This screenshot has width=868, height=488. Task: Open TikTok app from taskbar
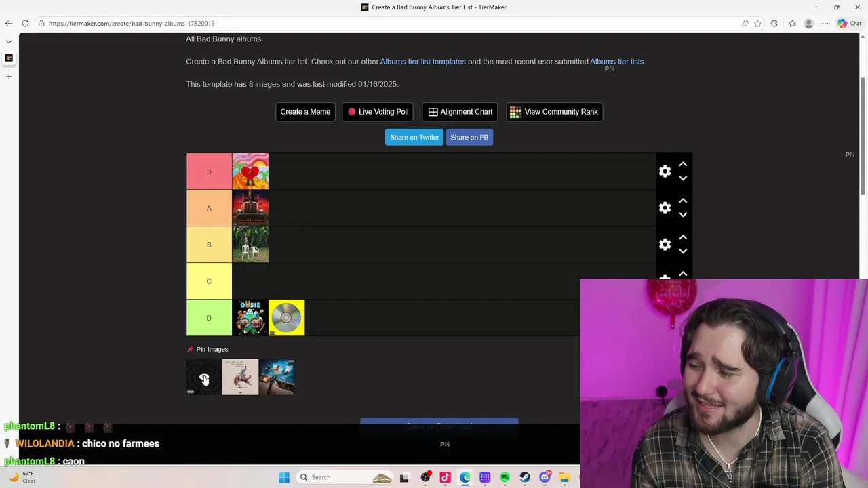coord(445,477)
